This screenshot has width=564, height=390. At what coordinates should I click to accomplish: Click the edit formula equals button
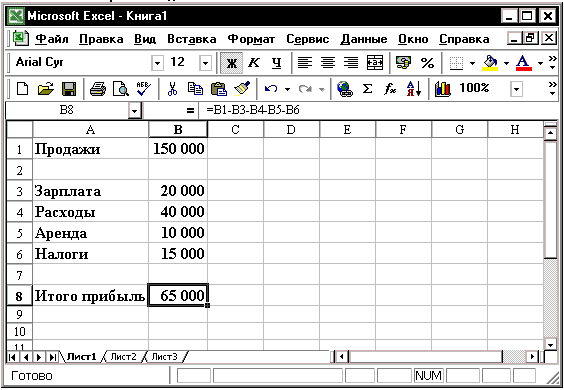click(190, 110)
